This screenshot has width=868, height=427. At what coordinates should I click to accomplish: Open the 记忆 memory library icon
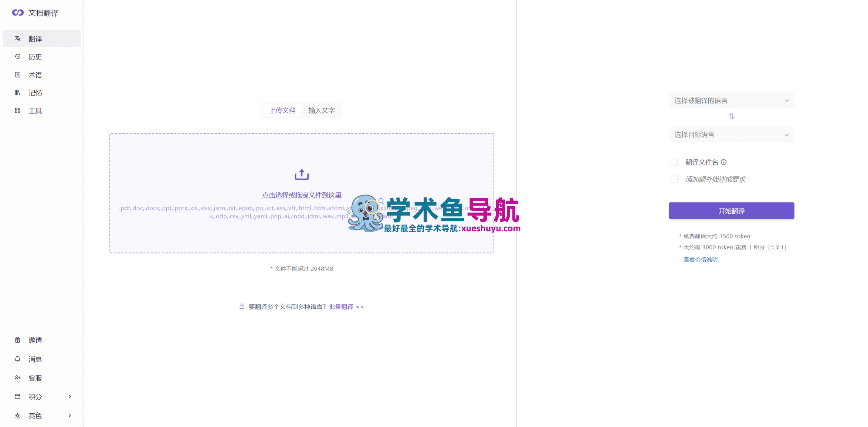point(17,92)
